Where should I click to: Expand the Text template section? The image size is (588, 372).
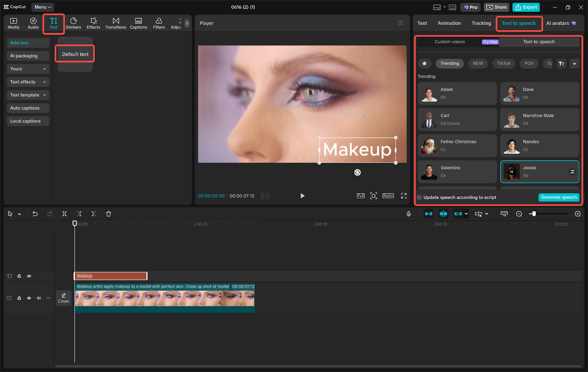tap(28, 95)
